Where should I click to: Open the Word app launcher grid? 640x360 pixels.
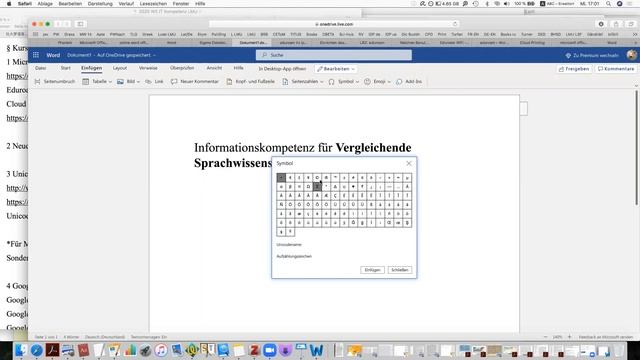36,55
